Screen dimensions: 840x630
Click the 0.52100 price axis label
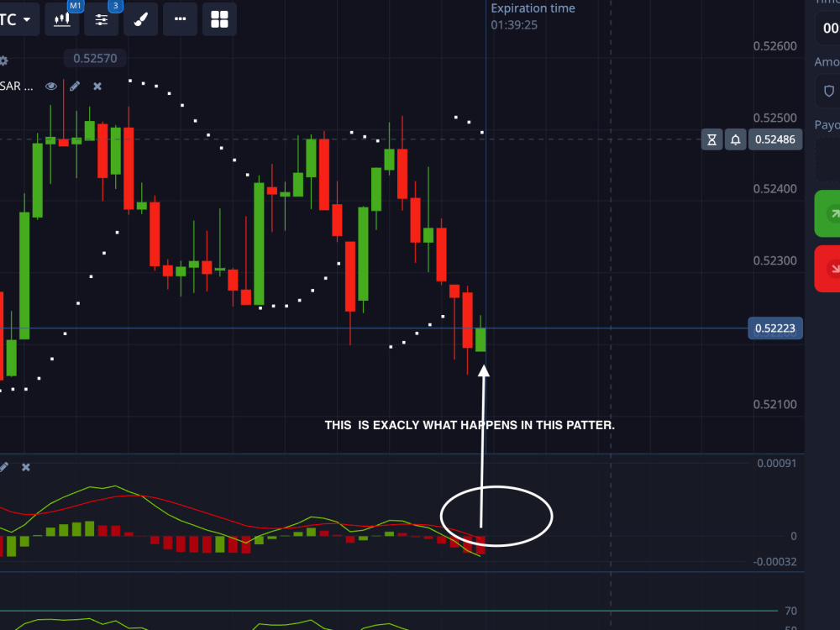[x=775, y=405]
